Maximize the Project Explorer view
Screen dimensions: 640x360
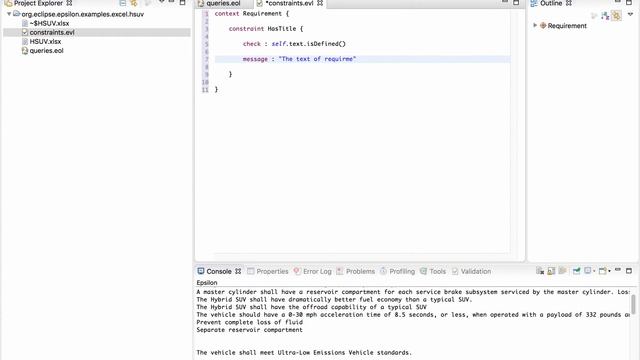pos(182,2)
